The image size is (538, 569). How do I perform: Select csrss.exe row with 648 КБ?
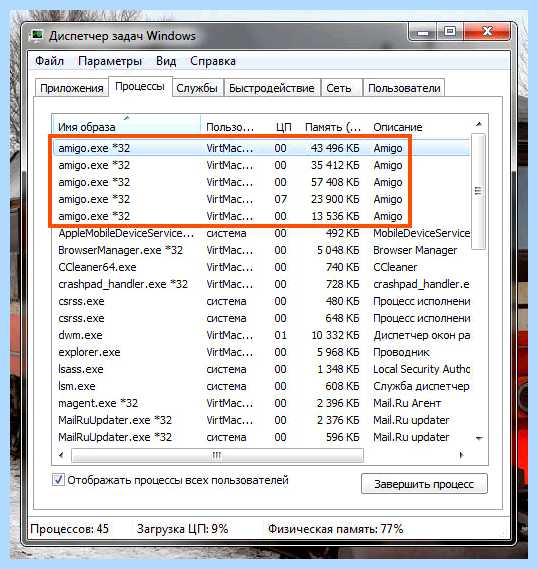(x=262, y=318)
